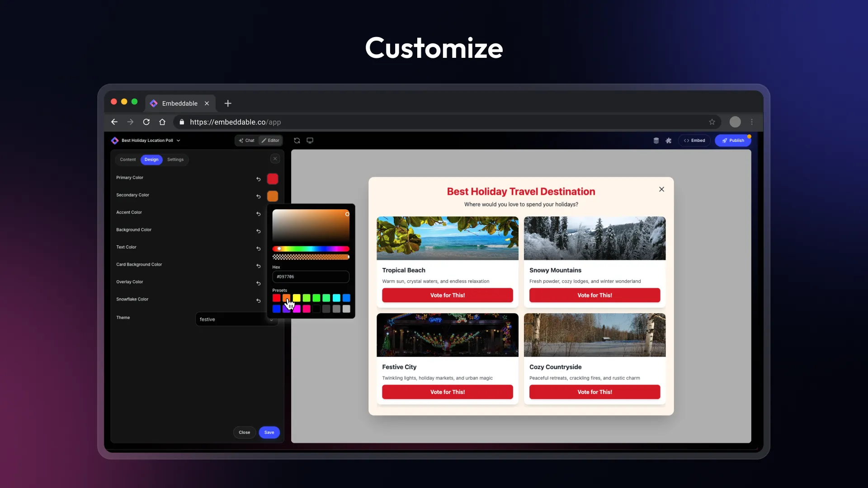Select the yellow preset color
868x488 pixels.
click(x=297, y=298)
